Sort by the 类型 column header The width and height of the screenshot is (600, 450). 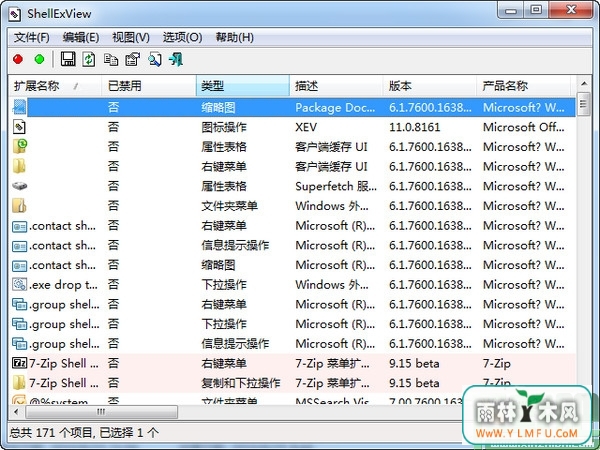pos(243,86)
